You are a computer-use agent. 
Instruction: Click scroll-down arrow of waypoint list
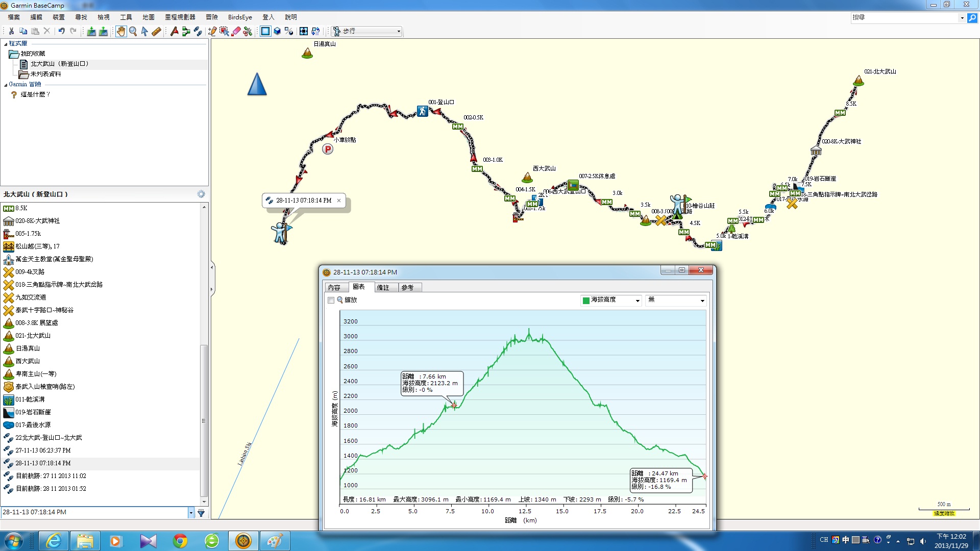204,502
